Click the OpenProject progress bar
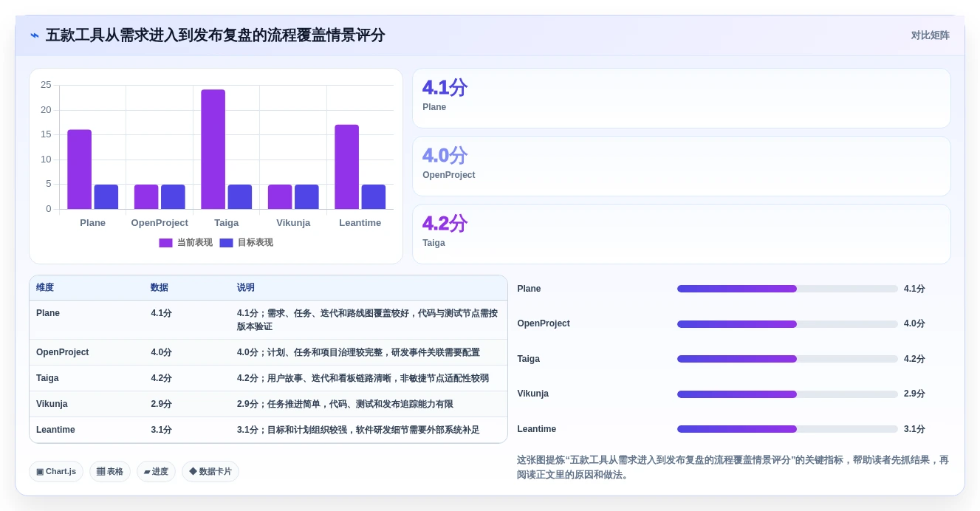The image size is (980, 511). pos(787,324)
